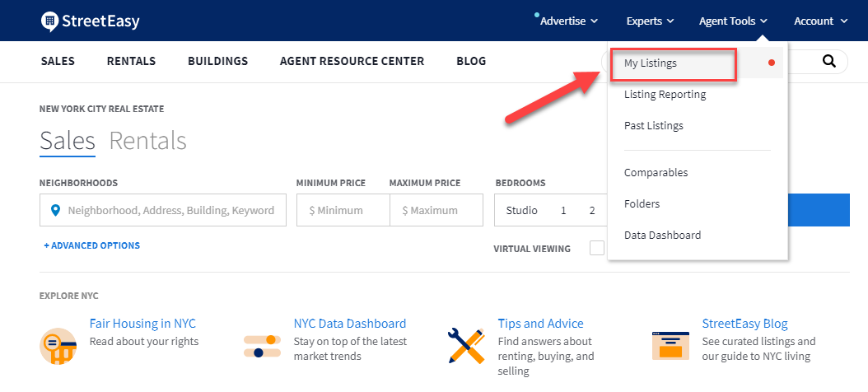Open the Experts dropdown menu
Viewport: 868px width, 392px height.
click(x=650, y=21)
